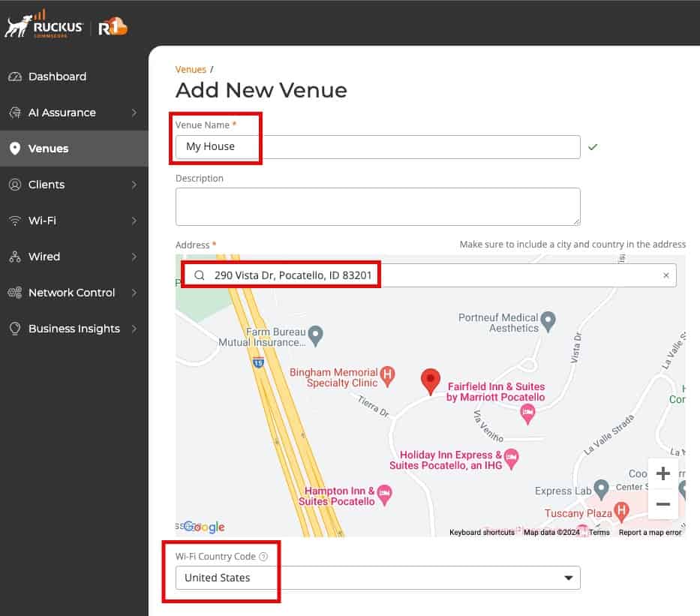Image resolution: width=700 pixels, height=616 pixels.
Task: Expand the AI Assurance submenu chevron
Action: click(134, 113)
